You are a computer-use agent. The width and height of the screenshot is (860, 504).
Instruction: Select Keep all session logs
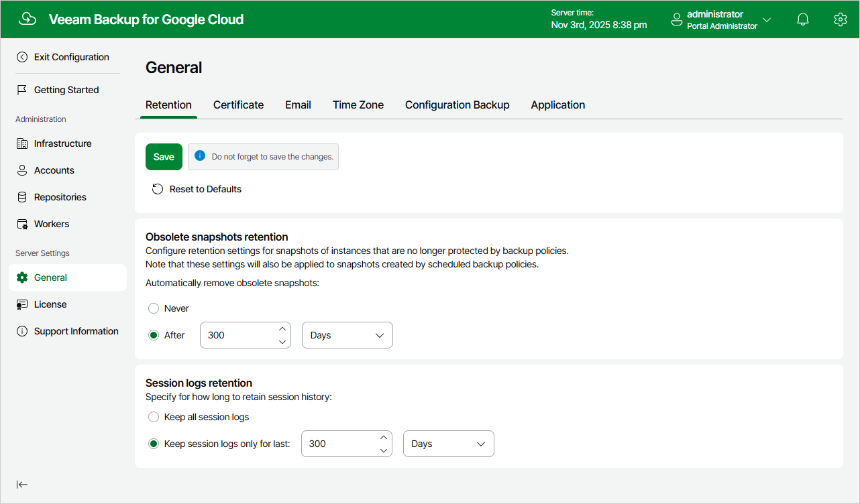coord(154,417)
